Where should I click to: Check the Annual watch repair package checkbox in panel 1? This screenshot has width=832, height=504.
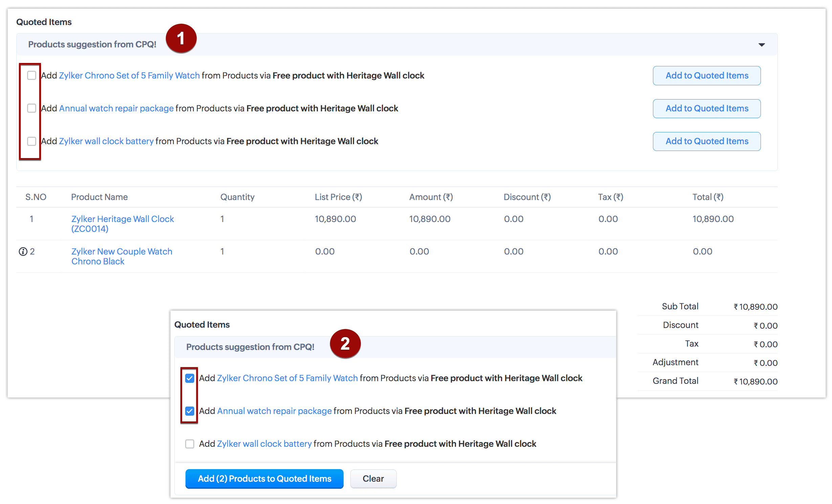[x=31, y=108]
